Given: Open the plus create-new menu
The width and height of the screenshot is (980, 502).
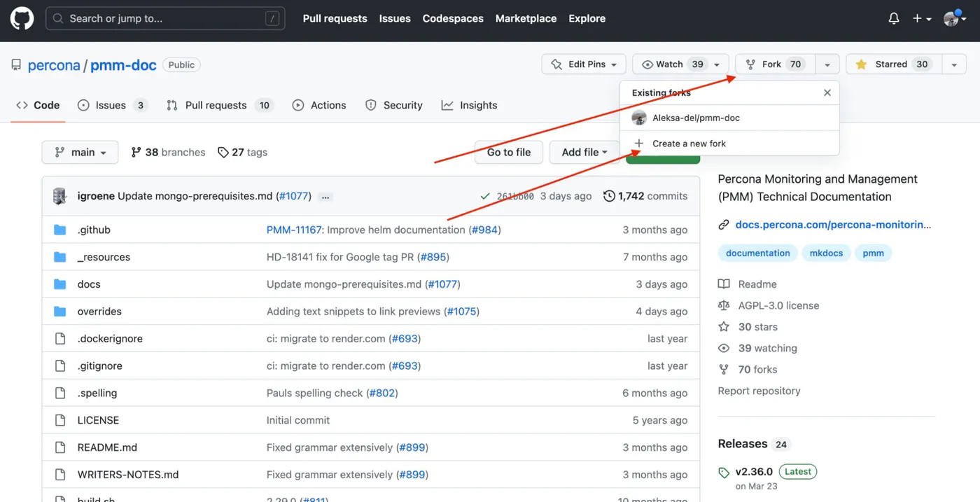Looking at the screenshot, I should point(922,19).
